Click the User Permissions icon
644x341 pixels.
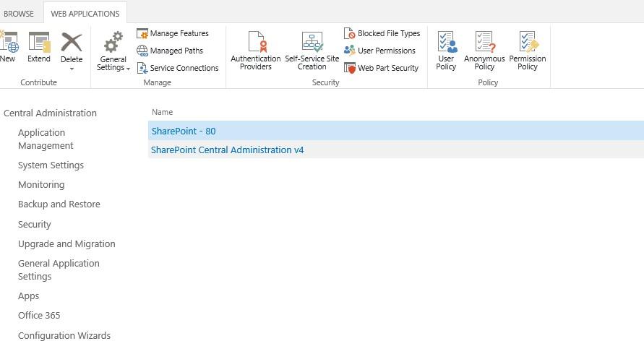[x=350, y=51]
